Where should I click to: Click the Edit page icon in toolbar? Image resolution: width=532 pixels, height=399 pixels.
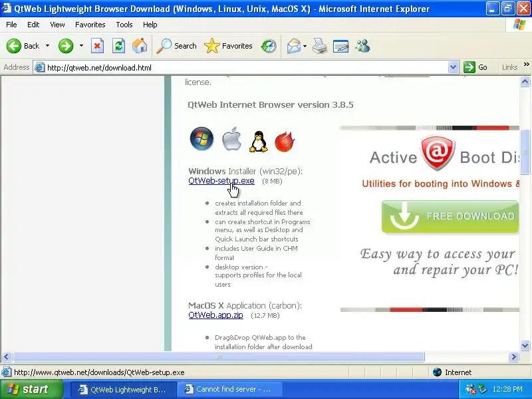(x=341, y=46)
